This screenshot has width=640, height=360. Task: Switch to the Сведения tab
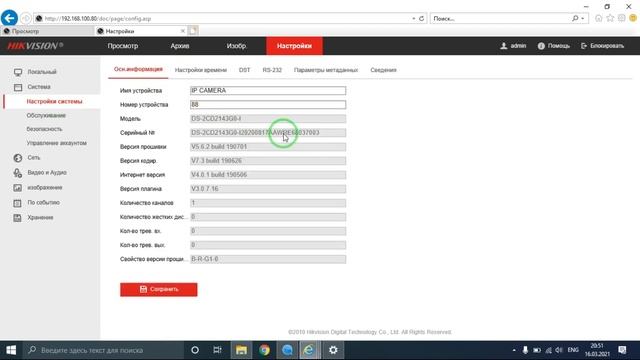(x=383, y=70)
